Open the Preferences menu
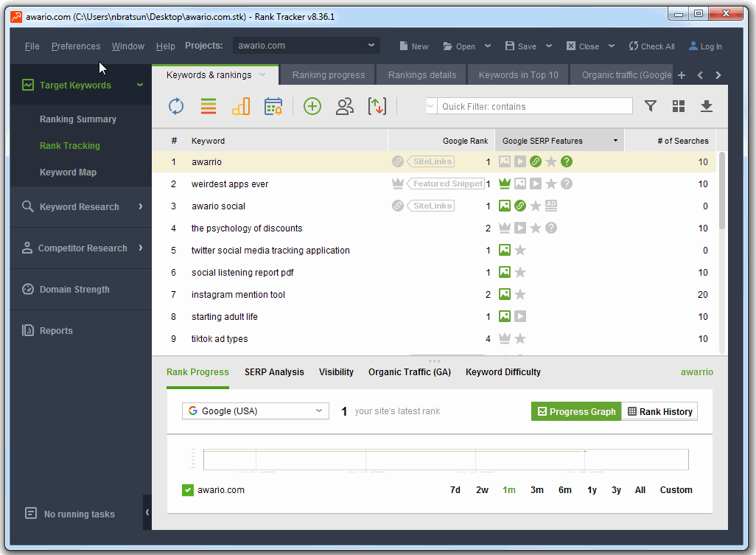 coord(76,46)
